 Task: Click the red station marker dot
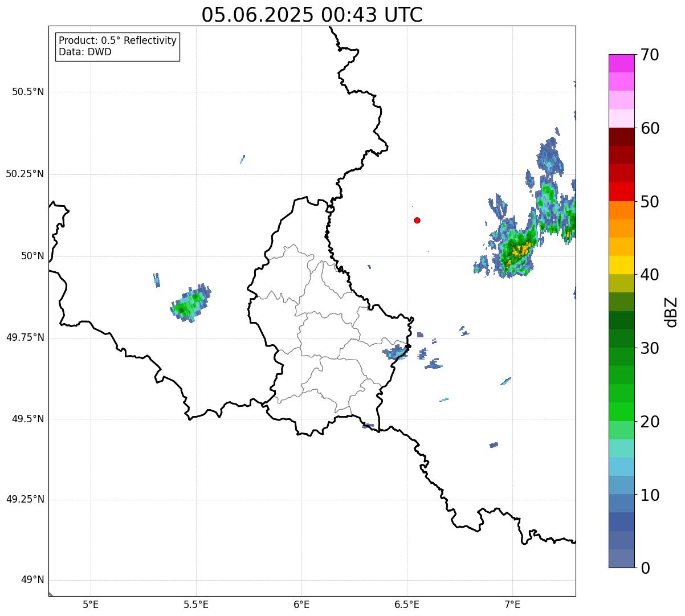tap(417, 220)
